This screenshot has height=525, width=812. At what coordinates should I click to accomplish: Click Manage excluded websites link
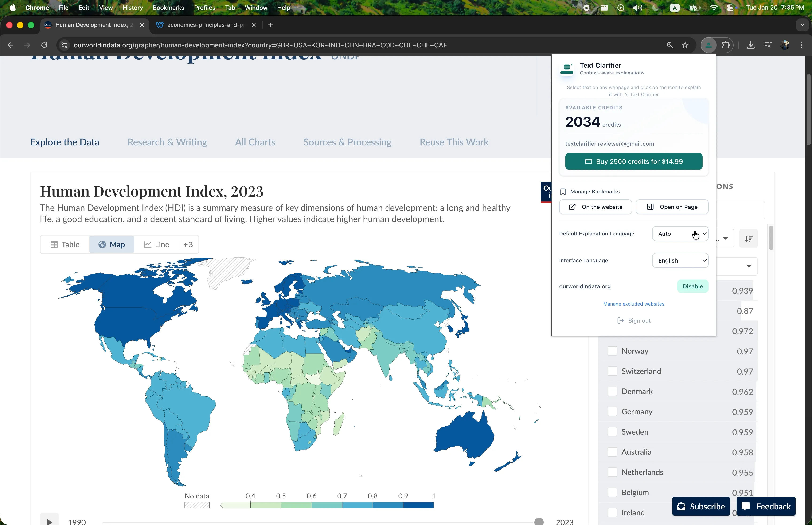(x=633, y=304)
